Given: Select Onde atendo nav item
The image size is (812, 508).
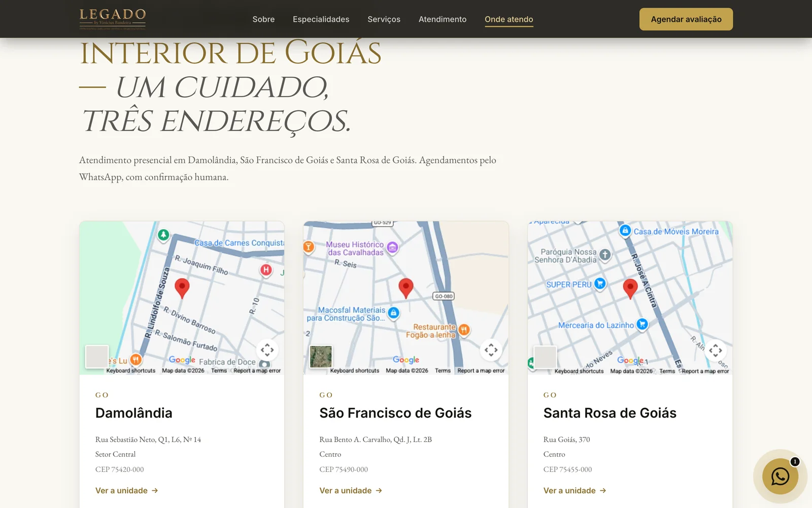Looking at the screenshot, I should [509, 19].
